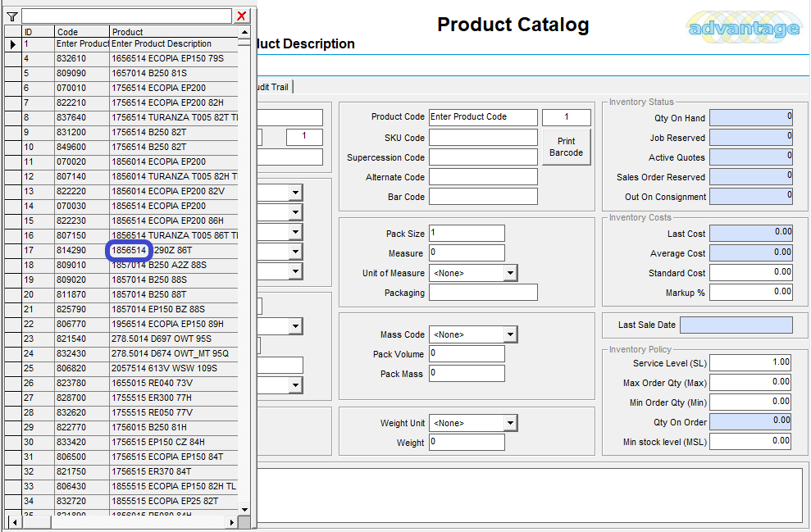Click the Average Cost field
The image size is (811, 532).
pyautogui.click(x=750, y=252)
